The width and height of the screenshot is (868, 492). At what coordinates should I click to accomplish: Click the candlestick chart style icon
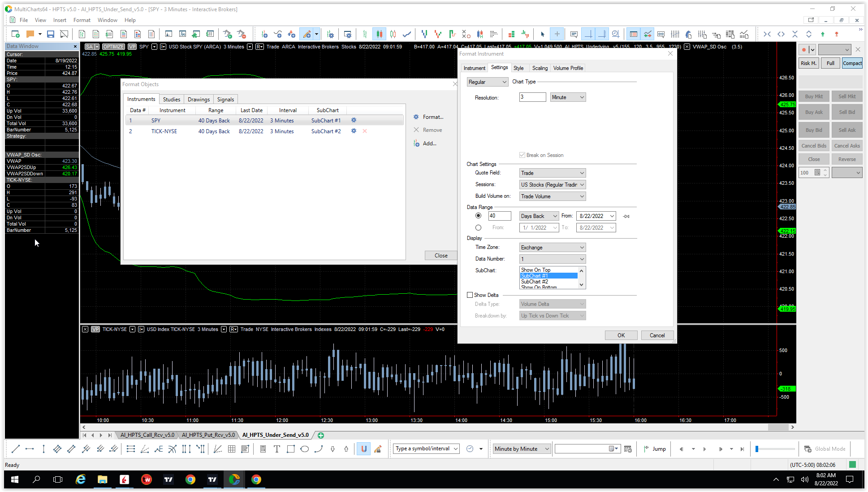379,34
